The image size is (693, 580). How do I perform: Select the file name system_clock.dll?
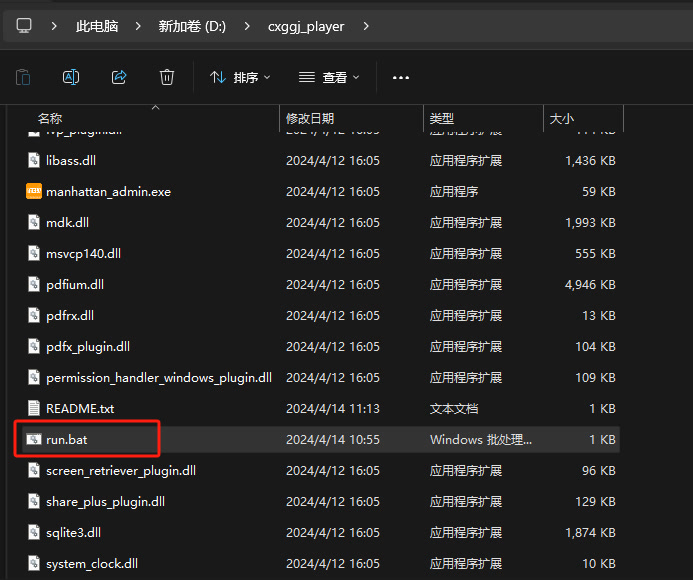click(x=91, y=564)
